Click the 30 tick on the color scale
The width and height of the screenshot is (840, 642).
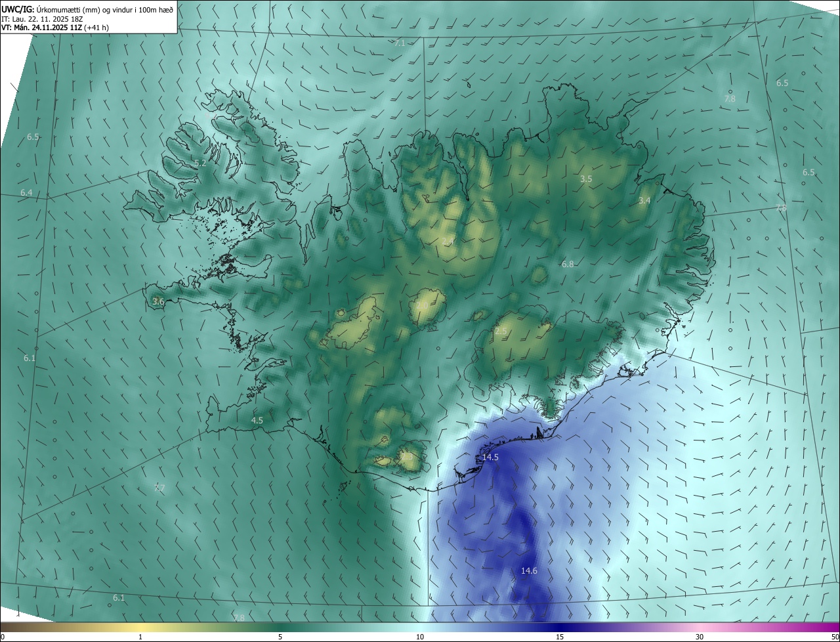coord(700,637)
